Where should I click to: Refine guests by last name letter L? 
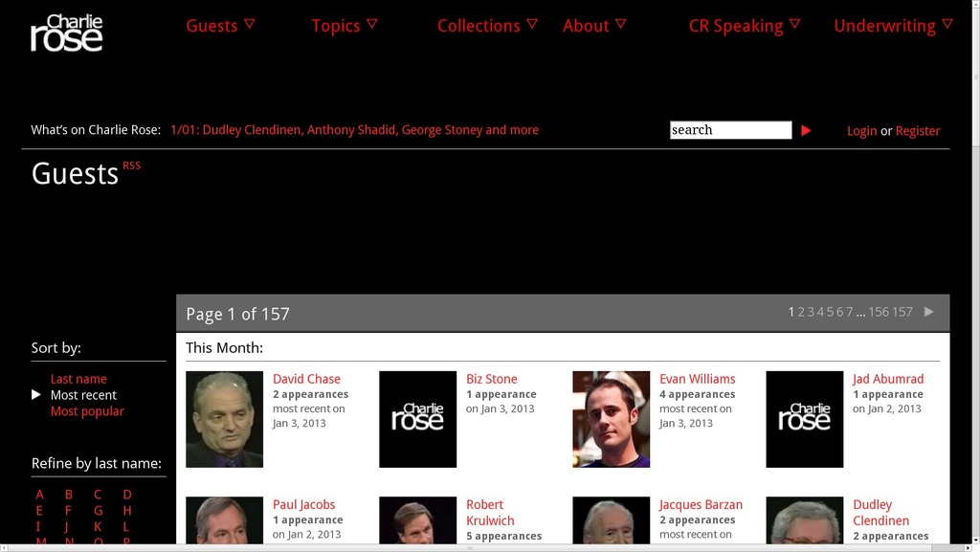(125, 527)
